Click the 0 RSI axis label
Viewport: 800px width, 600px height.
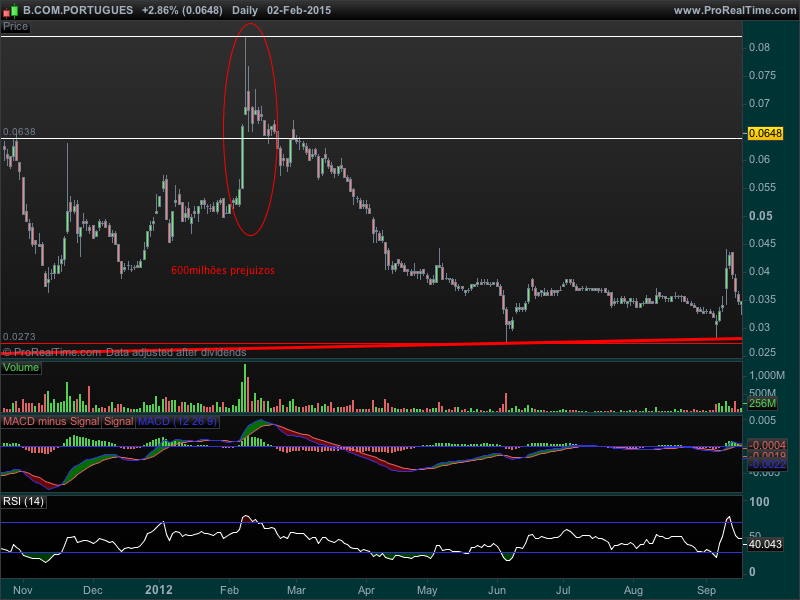pos(752,572)
